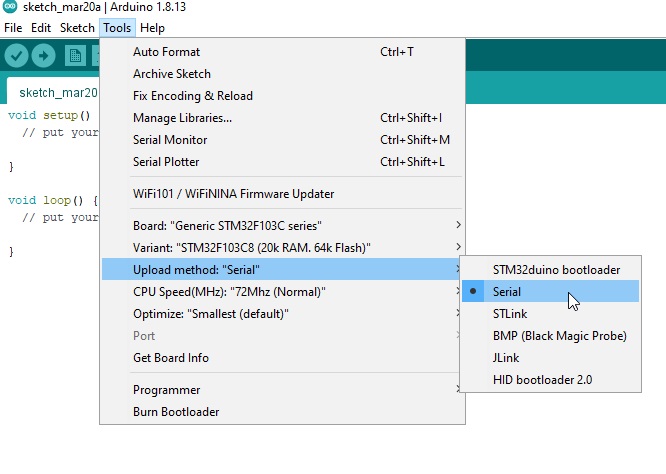Expand the Variant STM32F103C8 submenu

tap(282, 248)
